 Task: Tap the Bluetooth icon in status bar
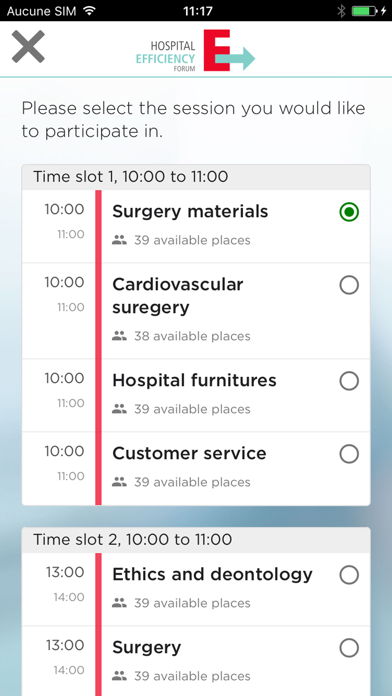click(341, 11)
